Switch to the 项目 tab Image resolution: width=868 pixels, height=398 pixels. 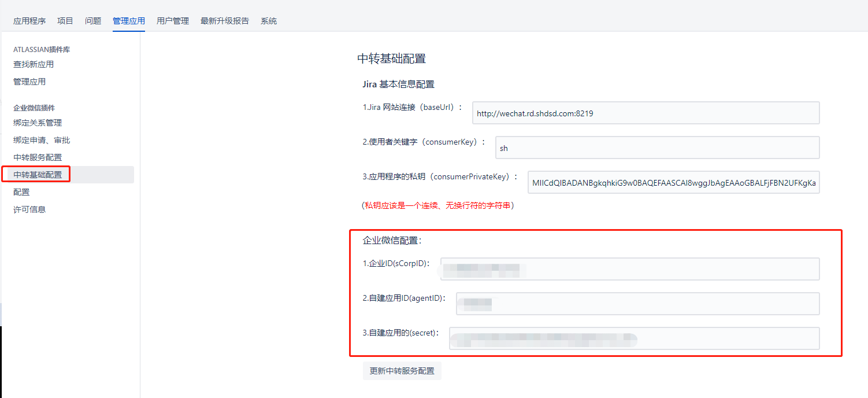[x=65, y=21]
